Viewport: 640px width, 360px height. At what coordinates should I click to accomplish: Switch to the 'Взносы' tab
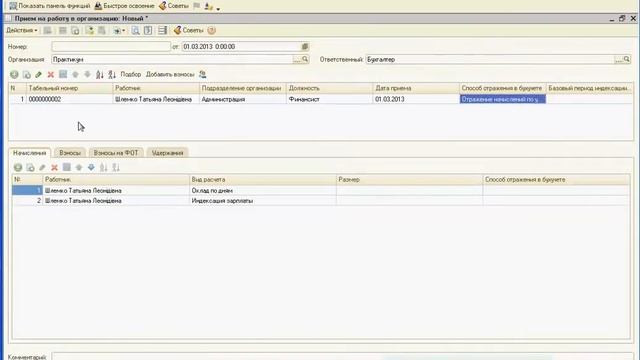(70, 153)
